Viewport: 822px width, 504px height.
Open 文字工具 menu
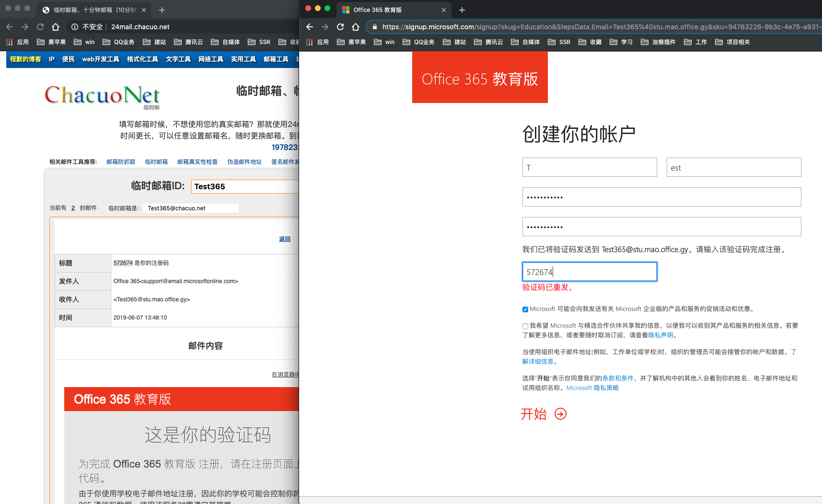(x=178, y=59)
